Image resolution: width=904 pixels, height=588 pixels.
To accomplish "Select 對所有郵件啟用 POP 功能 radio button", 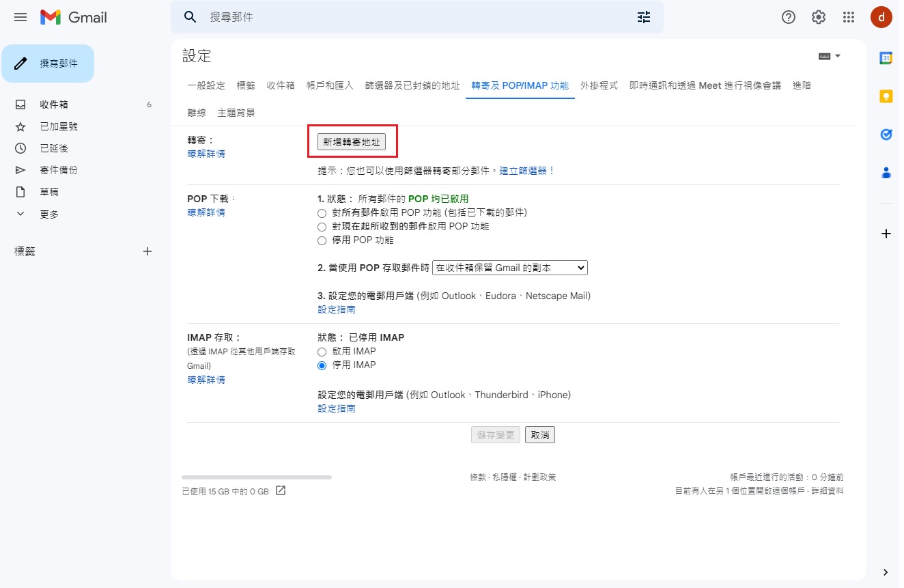I will tap(322, 213).
